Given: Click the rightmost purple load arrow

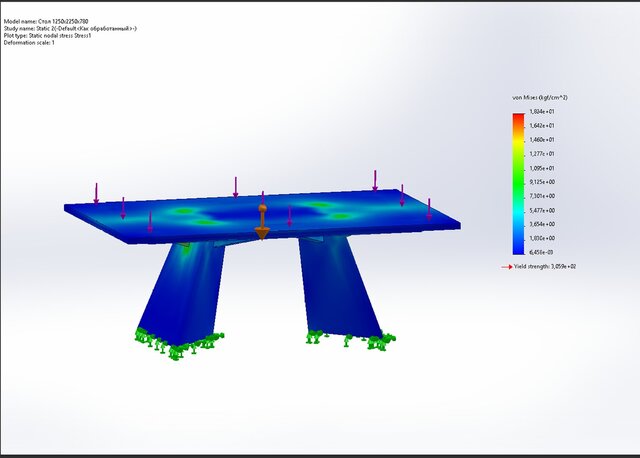Looking at the screenshot, I should 429,208.
